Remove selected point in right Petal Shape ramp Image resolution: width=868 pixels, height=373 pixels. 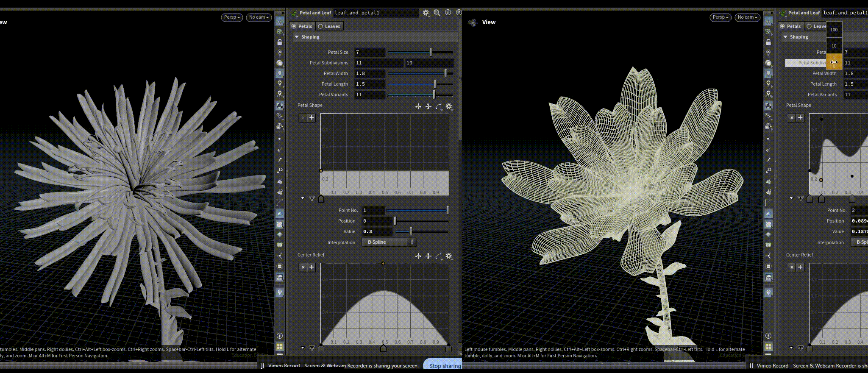[791, 117]
